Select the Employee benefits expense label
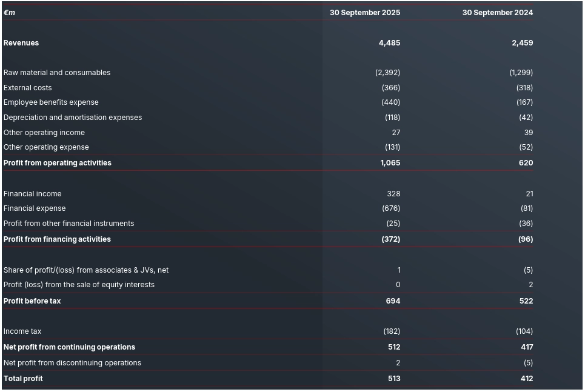The height and width of the screenshot is (392, 585). coord(51,102)
